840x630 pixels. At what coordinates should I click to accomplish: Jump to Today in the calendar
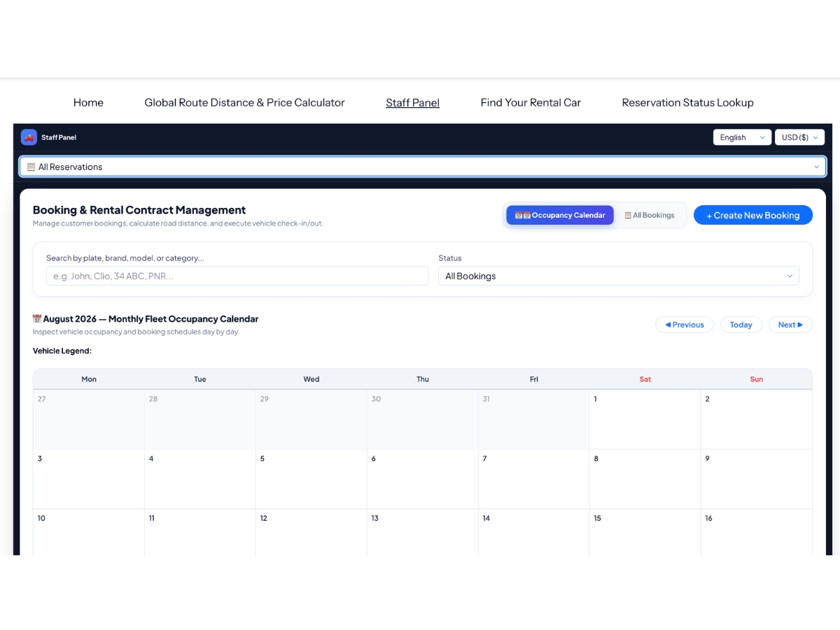pyautogui.click(x=741, y=325)
